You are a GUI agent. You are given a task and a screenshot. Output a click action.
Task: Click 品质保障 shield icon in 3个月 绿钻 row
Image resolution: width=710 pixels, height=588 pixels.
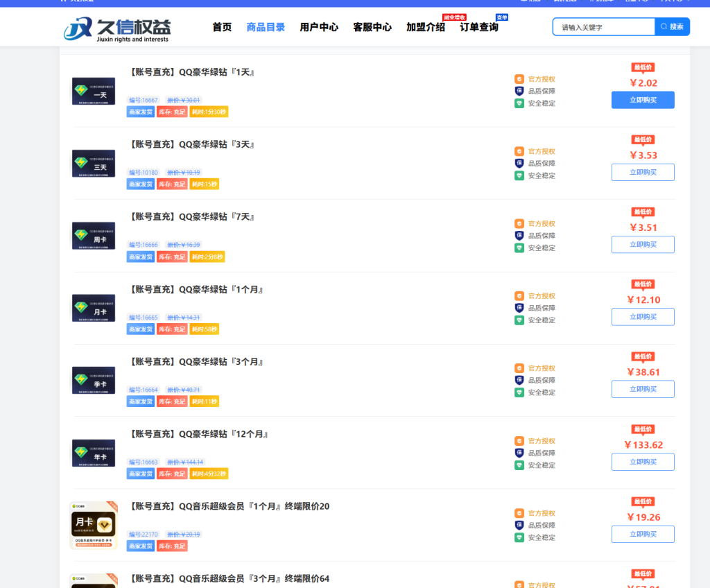(519, 381)
